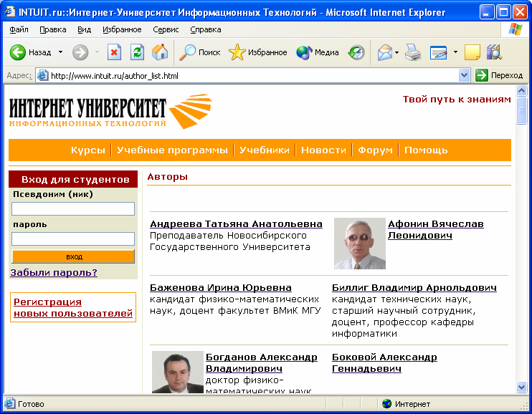
Task: Click the Forward arrow toolbar icon
Action: pos(80,52)
